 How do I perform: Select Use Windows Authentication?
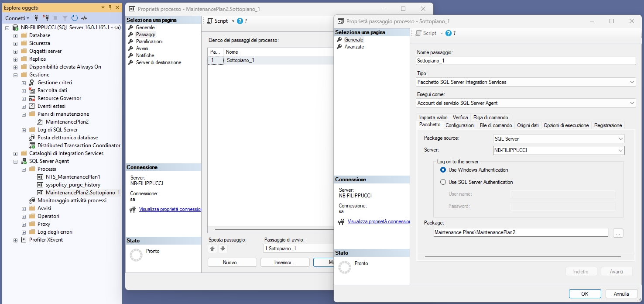click(443, 170)
